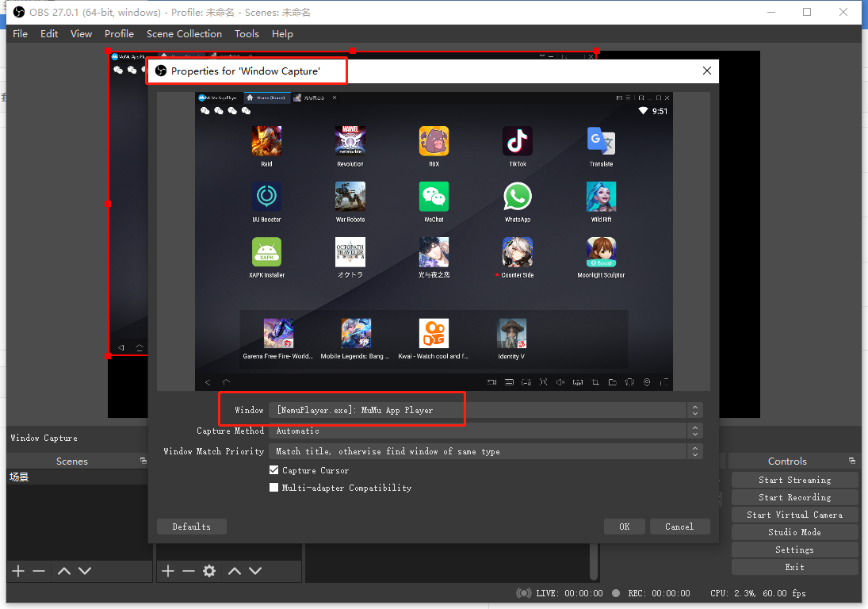Click the UU Booster app icon
Screen dimensions: 868x609
click(267, 197)
